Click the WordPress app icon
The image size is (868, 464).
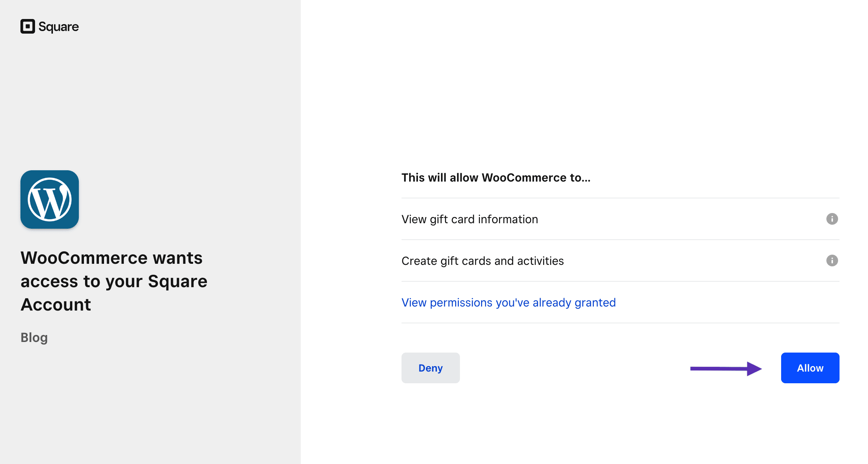click(x=50, y=199)
